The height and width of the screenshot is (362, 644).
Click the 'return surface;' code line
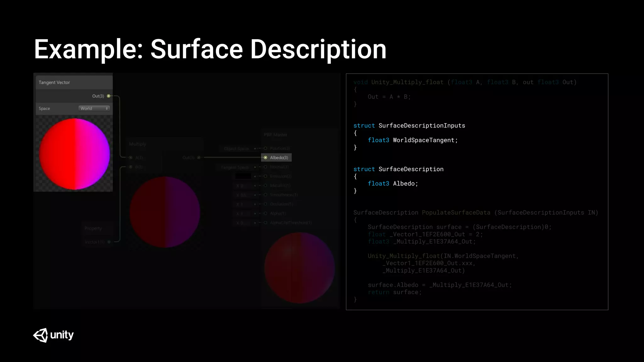(395, 292)
